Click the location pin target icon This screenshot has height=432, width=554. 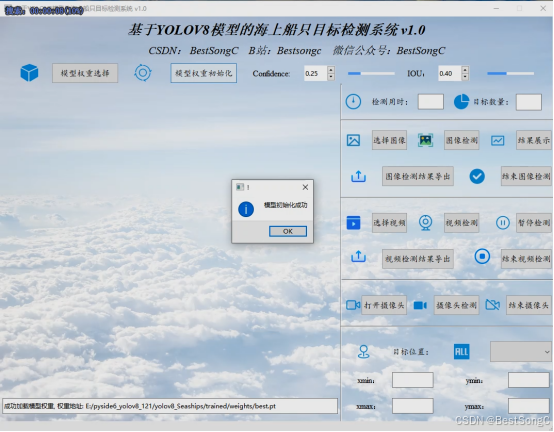click(364, 352)
